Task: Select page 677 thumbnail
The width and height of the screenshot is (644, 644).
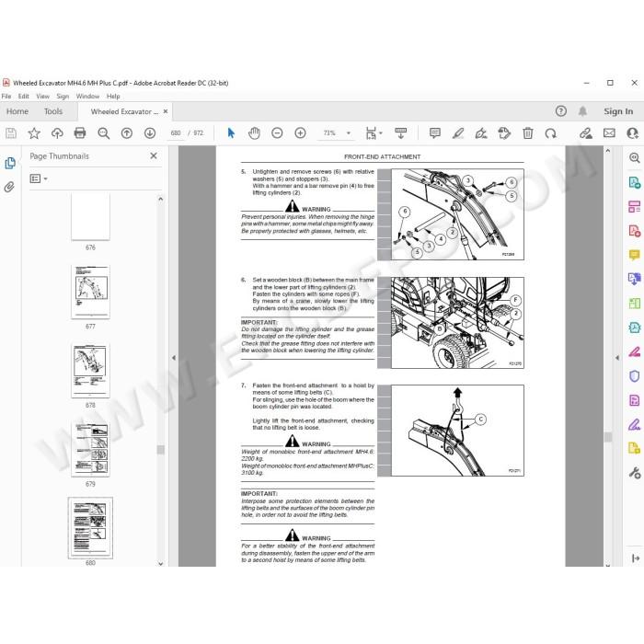Action: tap(90, 292)
